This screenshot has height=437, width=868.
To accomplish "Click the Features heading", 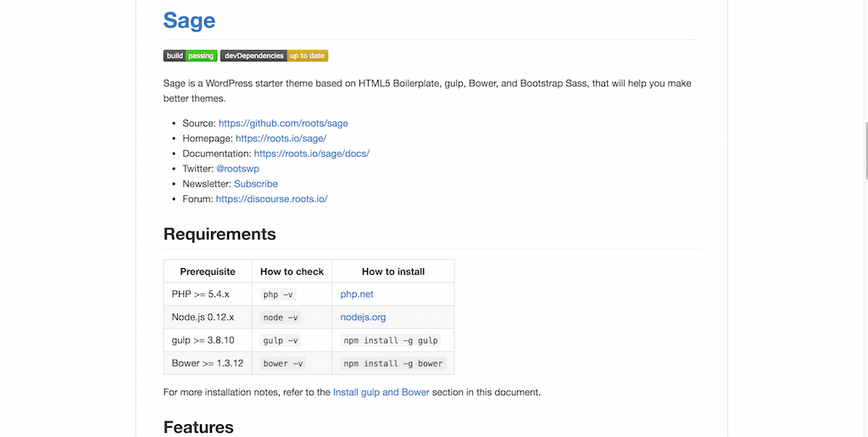I will [198, 427].
